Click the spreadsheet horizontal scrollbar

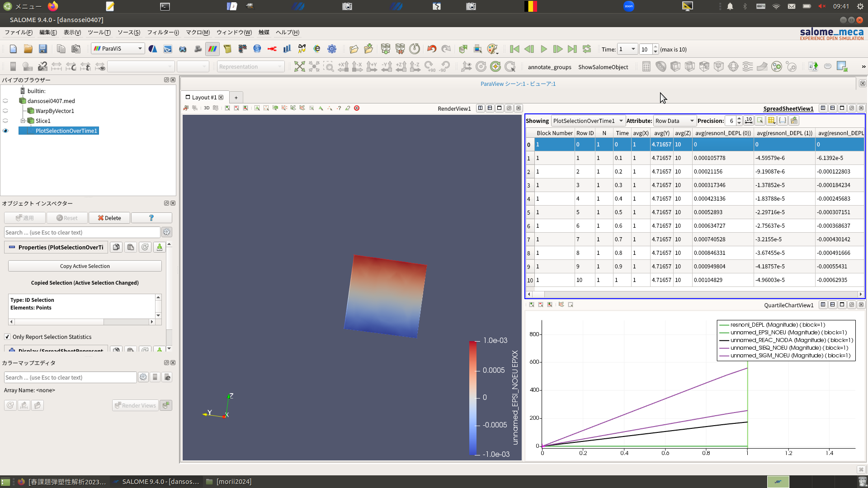tap(694, 295)
